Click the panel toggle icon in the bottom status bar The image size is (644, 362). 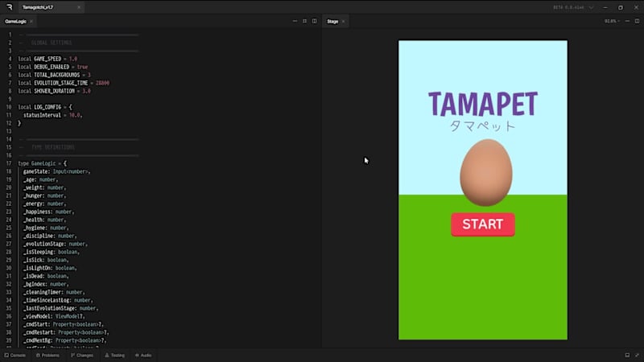[x=627, y=356]
